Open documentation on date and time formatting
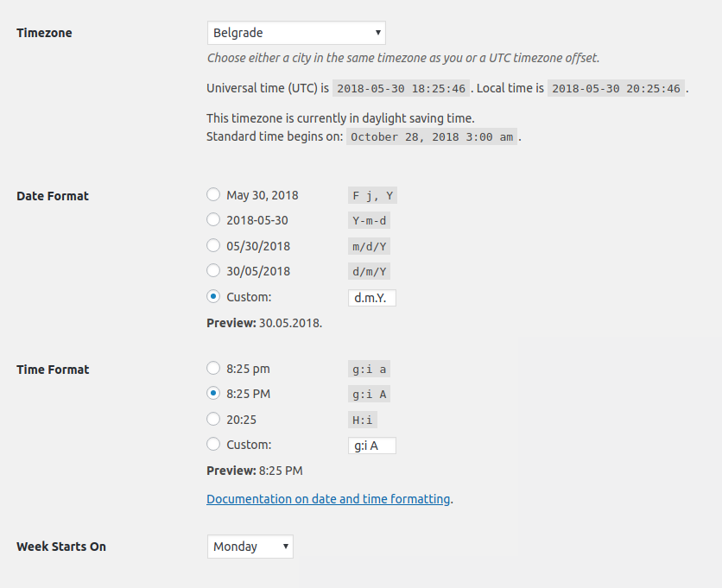 point(328,498)
